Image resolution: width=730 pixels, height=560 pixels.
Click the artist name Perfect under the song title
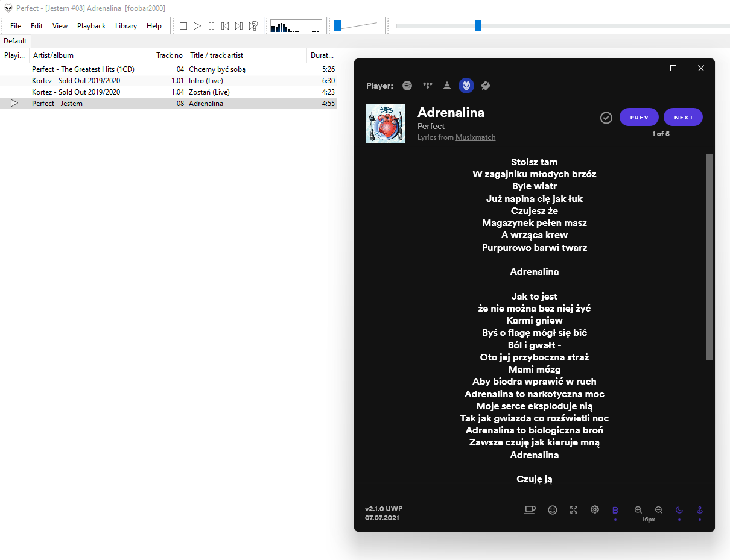(x=431, y=126)
